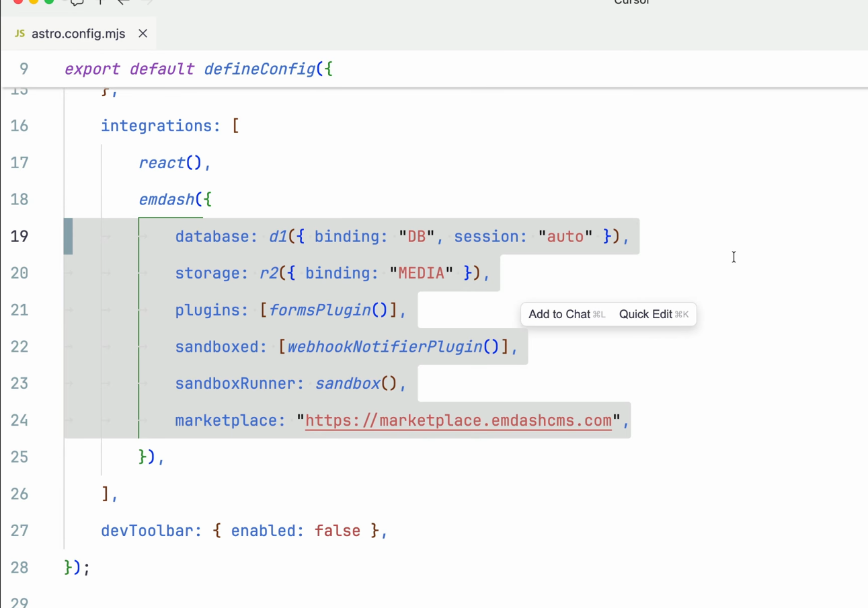
Task: Click the defineConfig call on line 9
Action: (260, 69)
